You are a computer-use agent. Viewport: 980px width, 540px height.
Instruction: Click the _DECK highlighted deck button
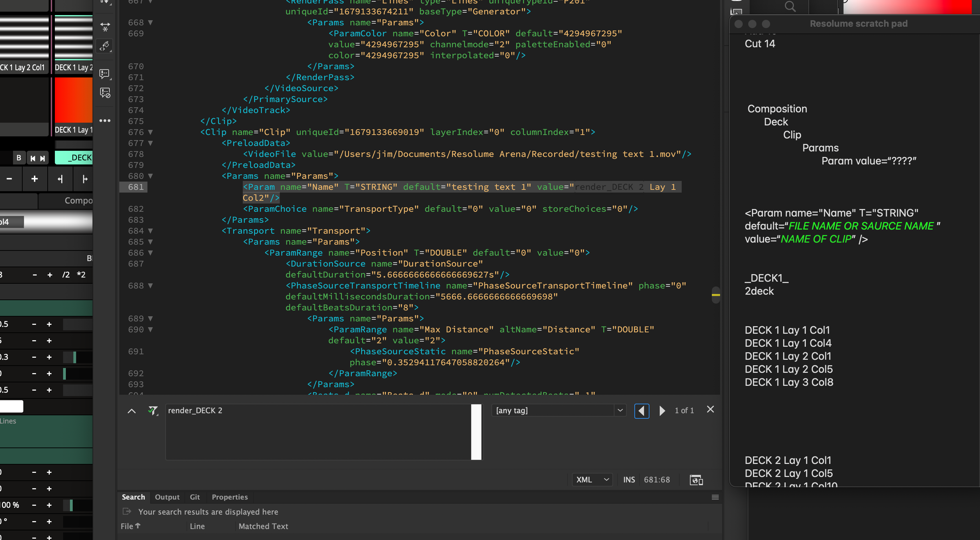(x=74, y=157)
